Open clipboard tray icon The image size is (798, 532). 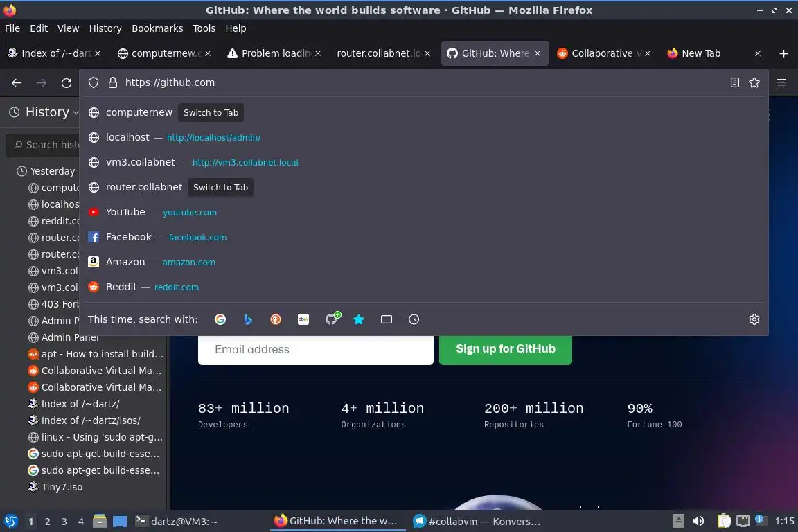(x=724, y=522)
